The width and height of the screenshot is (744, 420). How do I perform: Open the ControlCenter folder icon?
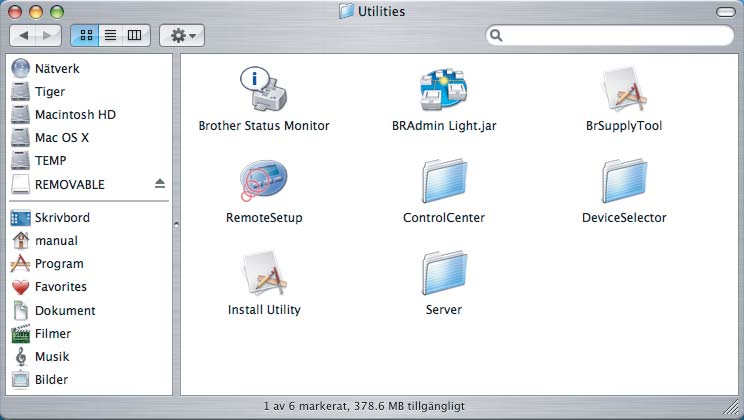pos(444,181)
